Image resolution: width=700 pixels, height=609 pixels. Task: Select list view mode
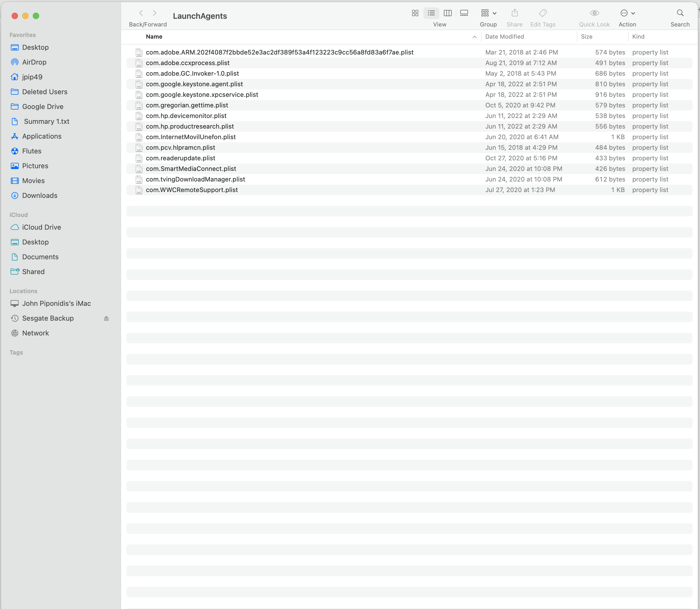(431, 13)
